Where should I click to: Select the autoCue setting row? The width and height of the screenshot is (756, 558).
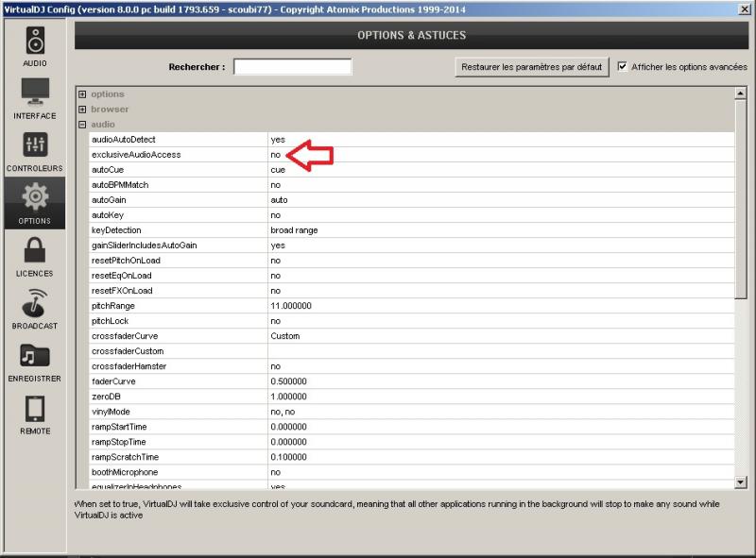click(x=411, y=170)
